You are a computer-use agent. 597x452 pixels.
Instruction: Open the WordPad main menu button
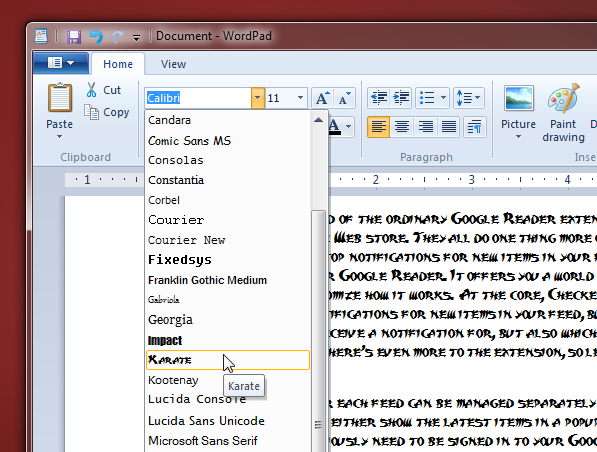61,63
